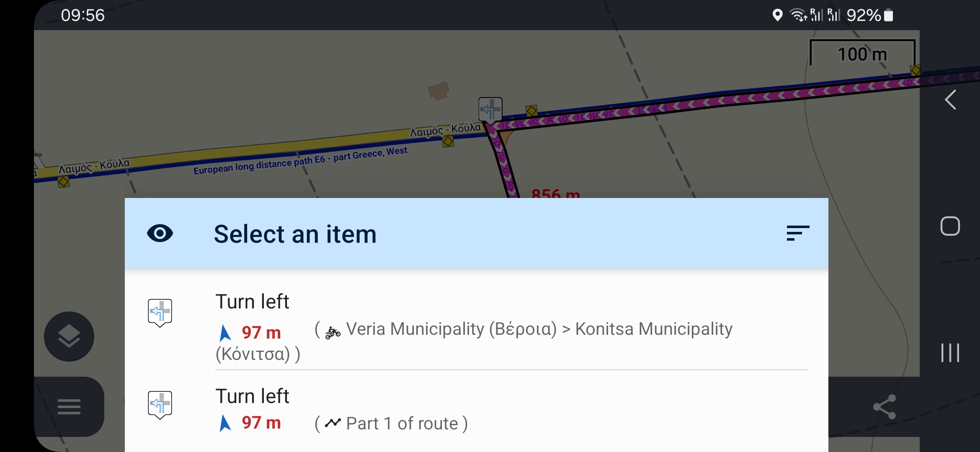The width and height of the screenshot is (980, 452).
Task: Click the turn-left icon of the second list item
Action: click(x=160, y=404)
